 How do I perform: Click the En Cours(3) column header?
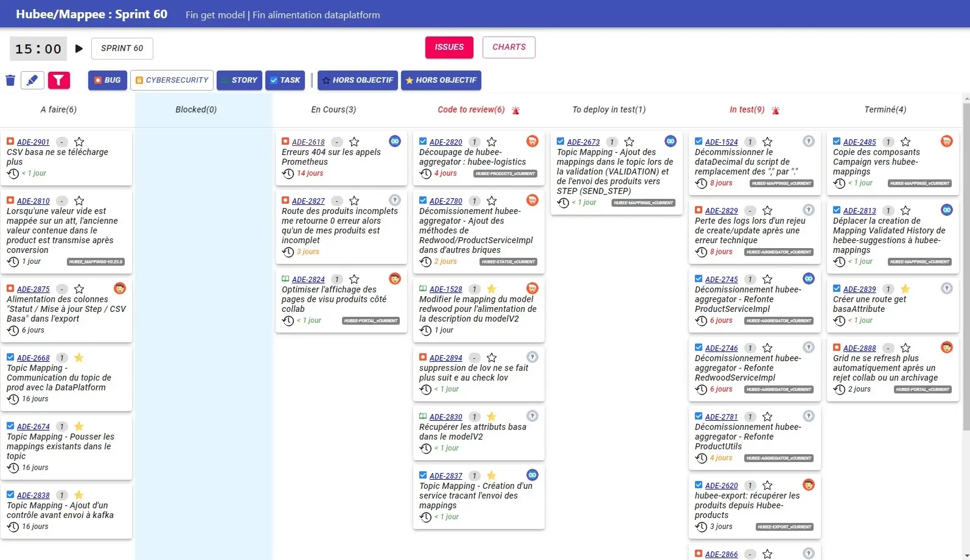point(333,110)
